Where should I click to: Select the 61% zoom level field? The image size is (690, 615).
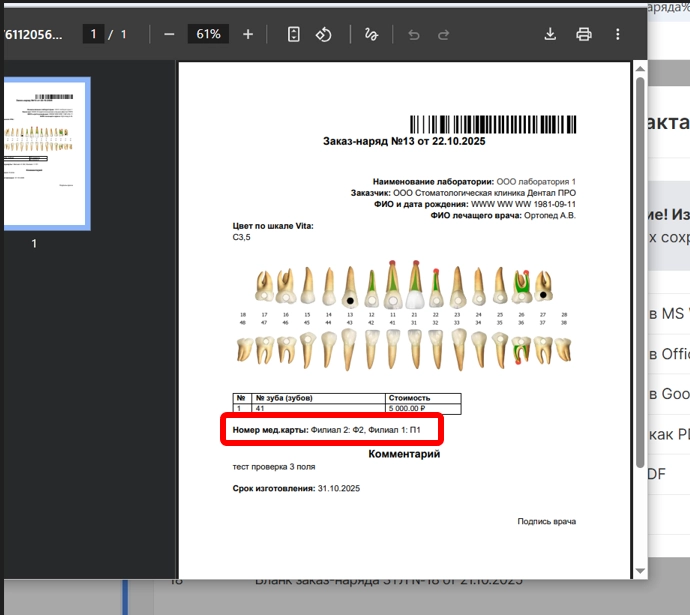tap(208, 34)
